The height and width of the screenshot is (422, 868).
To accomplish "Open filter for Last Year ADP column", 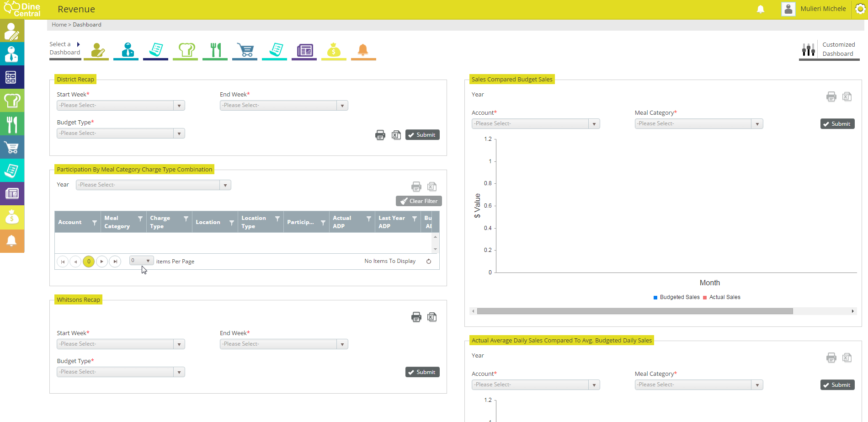I will [415, 219].
